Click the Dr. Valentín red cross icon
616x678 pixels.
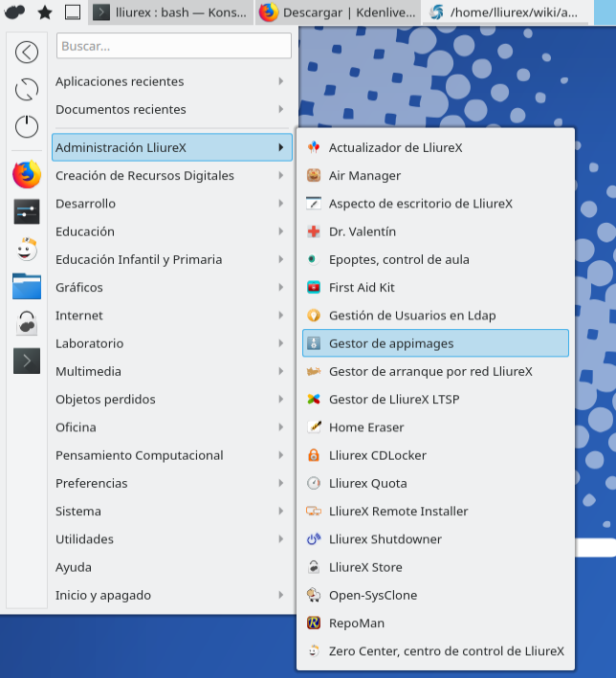click(x=314, y=231)
